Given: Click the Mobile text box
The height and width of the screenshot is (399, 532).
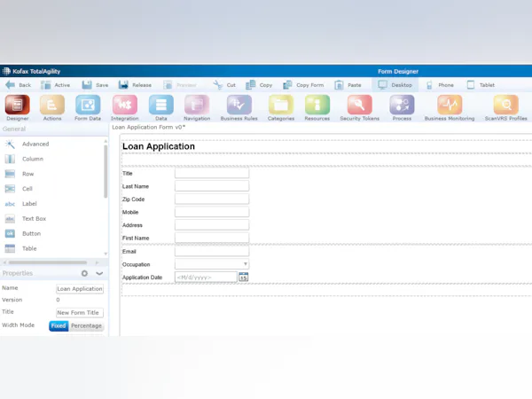Looking at the screenshot, I should 212,212.
